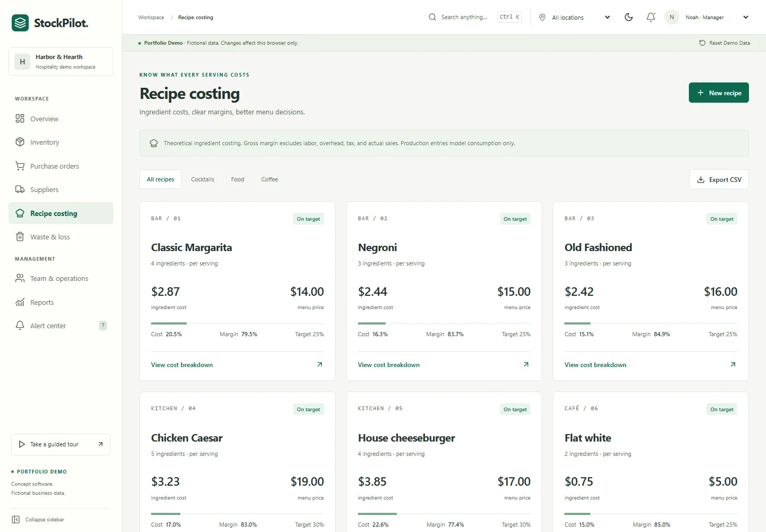Screen dimensions: 766x532
Task: Click the Chicken Caesar On target badge
Action: [x=309, y=409]
